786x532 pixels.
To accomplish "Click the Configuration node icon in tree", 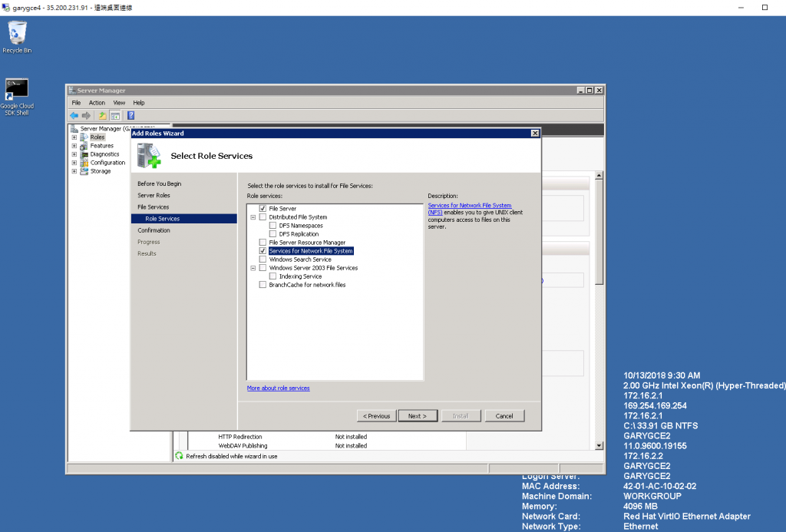I will pyautogui.click(x=84, y=163).
